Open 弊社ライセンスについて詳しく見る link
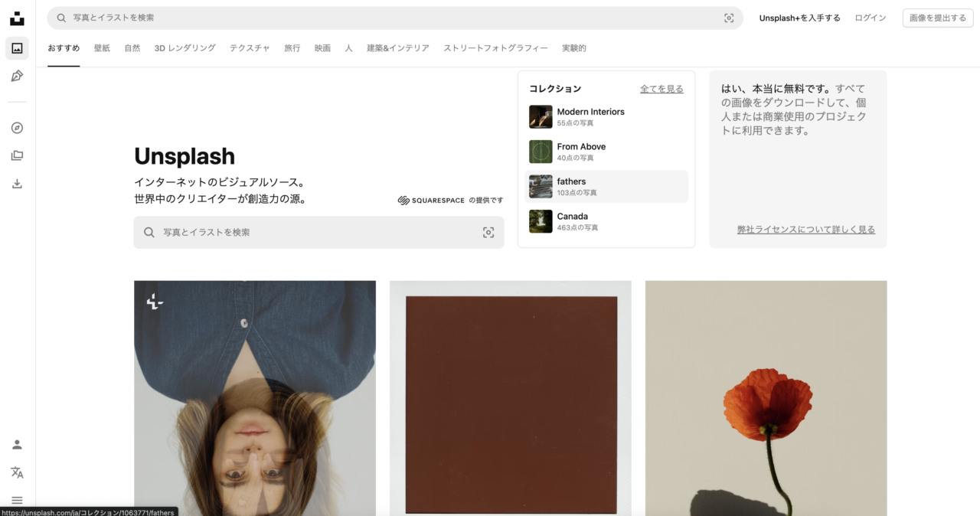Screen dimensions: 980x516 point(806,230)
